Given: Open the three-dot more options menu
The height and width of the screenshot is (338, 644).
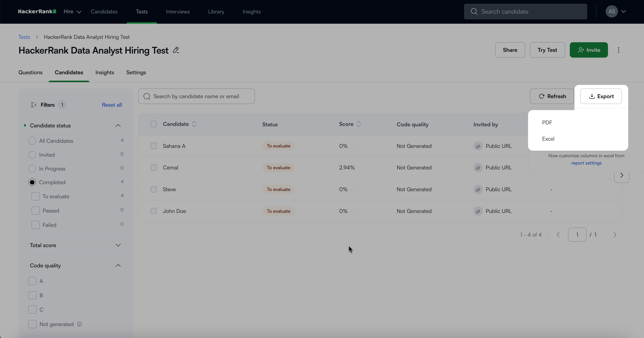Looking at the screenshot, I should [x=618, y=50].
